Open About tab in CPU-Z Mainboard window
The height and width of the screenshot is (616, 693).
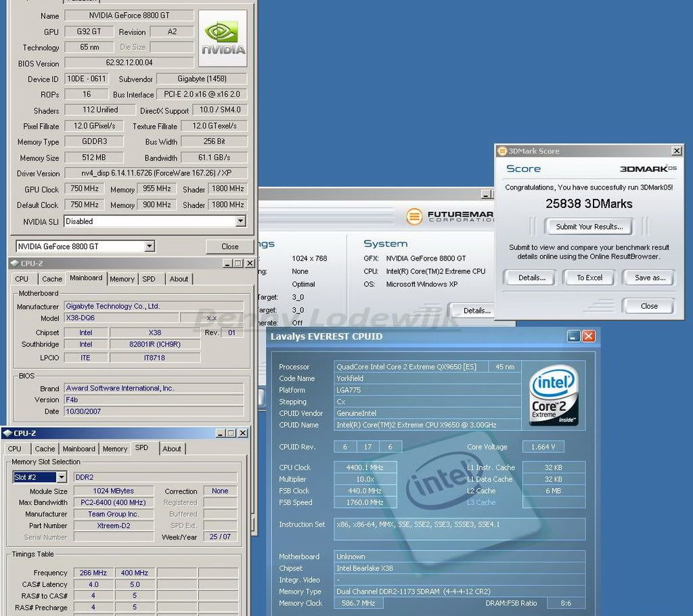click(x=179, y=279)
